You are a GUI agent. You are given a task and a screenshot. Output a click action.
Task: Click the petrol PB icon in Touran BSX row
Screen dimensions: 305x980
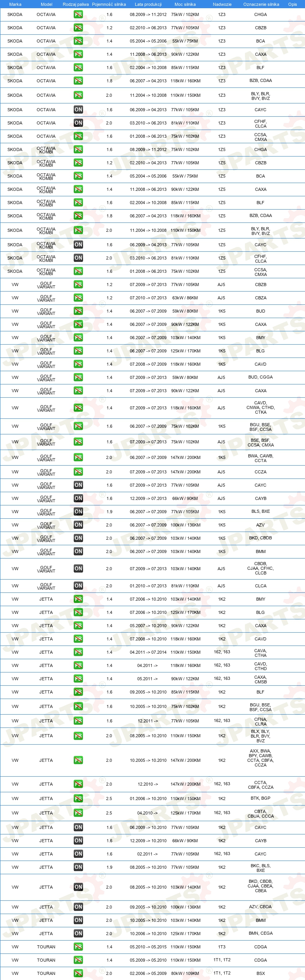click(78, 973)
